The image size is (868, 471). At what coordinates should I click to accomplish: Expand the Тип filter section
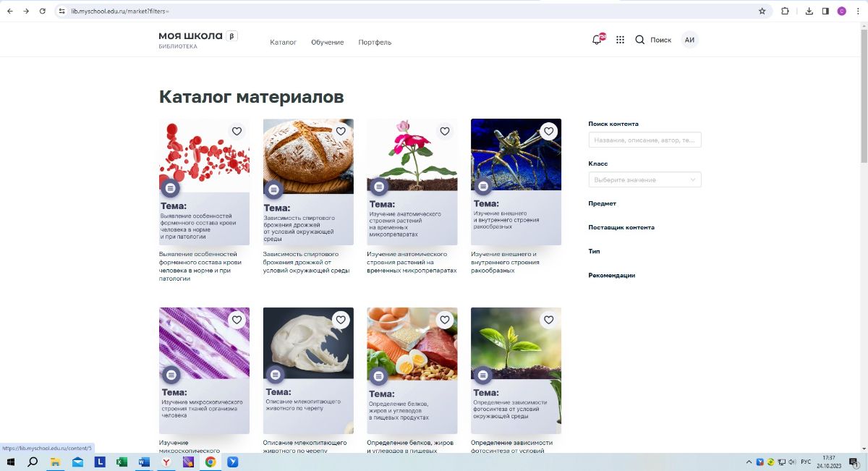tap(595, 251)
